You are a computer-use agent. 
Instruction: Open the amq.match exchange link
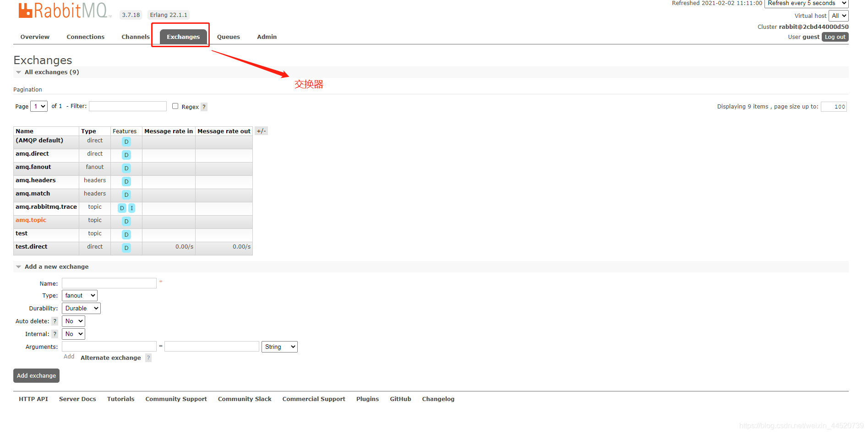pyautogui.click(x=33, y=193)
